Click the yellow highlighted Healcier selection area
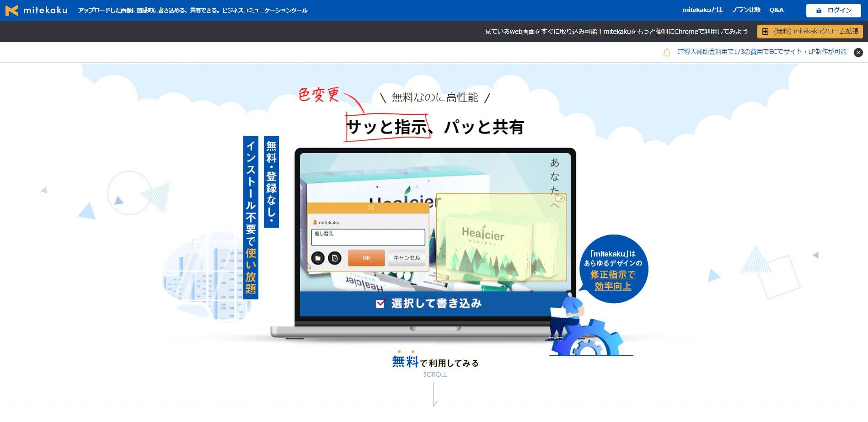 tap(501, 237)
